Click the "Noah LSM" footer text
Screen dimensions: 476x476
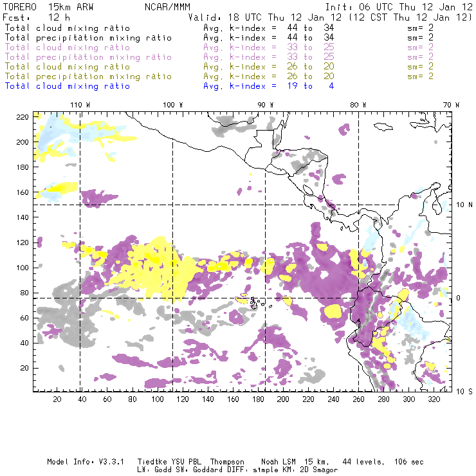[279, 462]
